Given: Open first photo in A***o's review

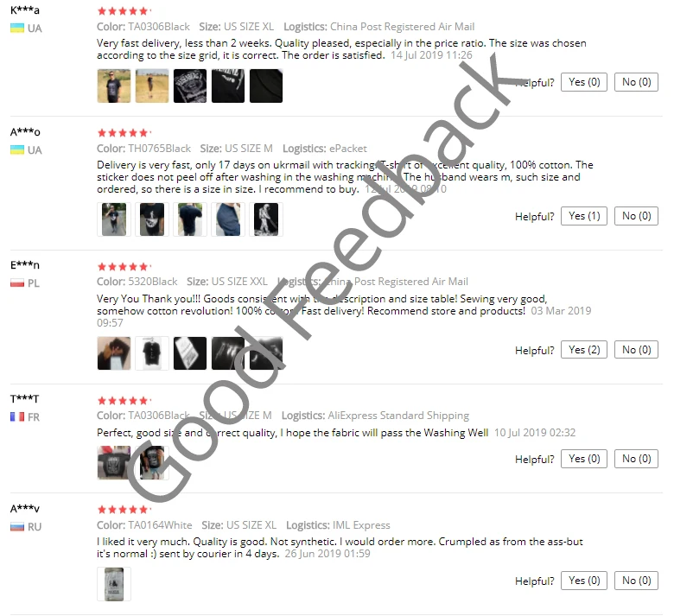Looking at the screenshot, I should (114, 219).
